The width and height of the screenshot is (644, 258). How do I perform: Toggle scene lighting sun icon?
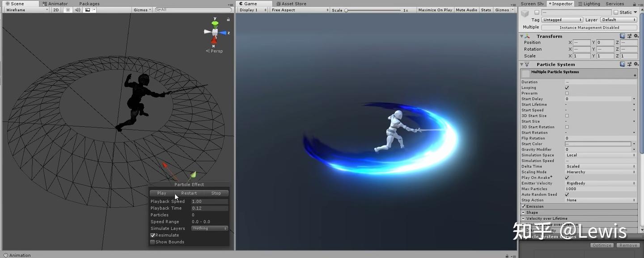coord(68,10)
